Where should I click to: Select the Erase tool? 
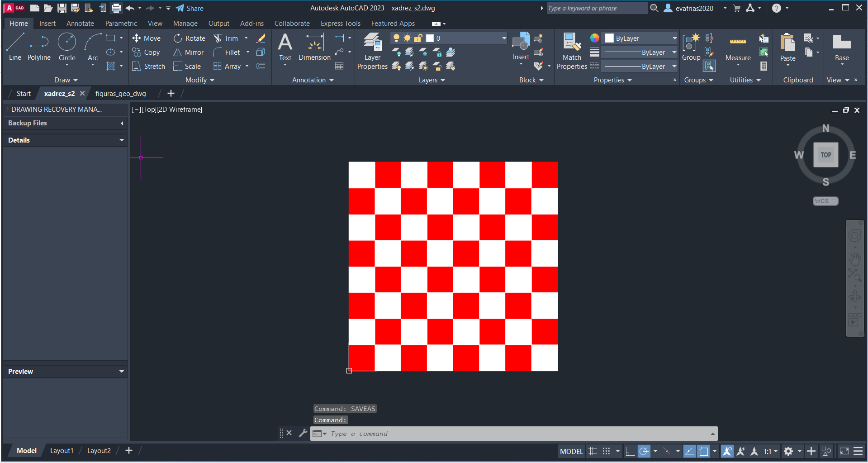261,38
